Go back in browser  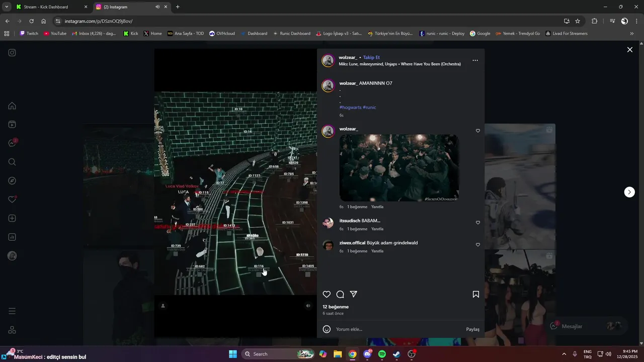7,21
